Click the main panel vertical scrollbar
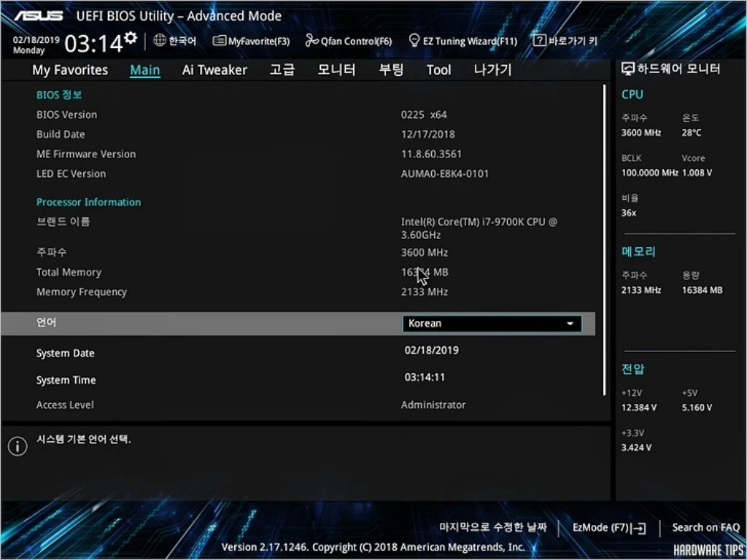Screen dimensions: 747x560 click(605, 240)
